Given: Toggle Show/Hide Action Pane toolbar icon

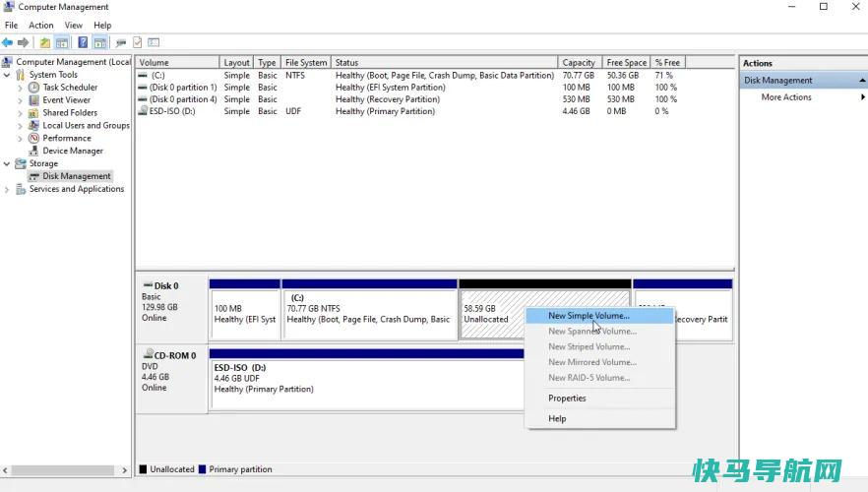Looking at the screenshot, I should click(100, 42).
